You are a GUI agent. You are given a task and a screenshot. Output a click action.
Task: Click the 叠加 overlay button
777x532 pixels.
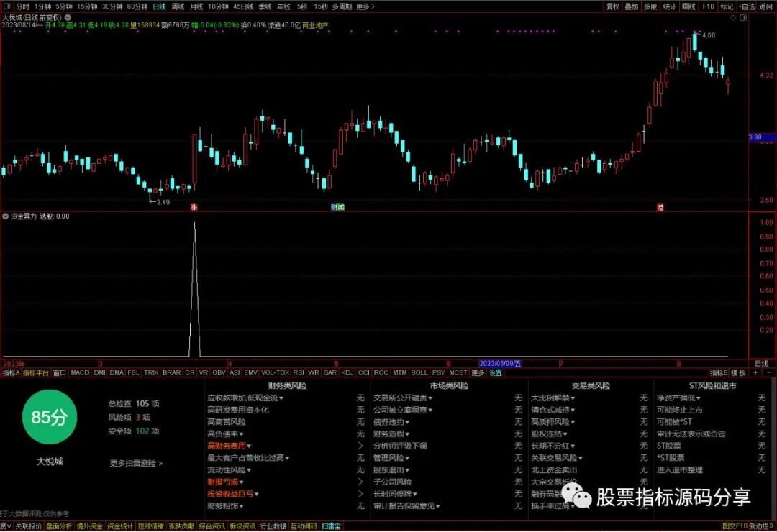point(632,6)
